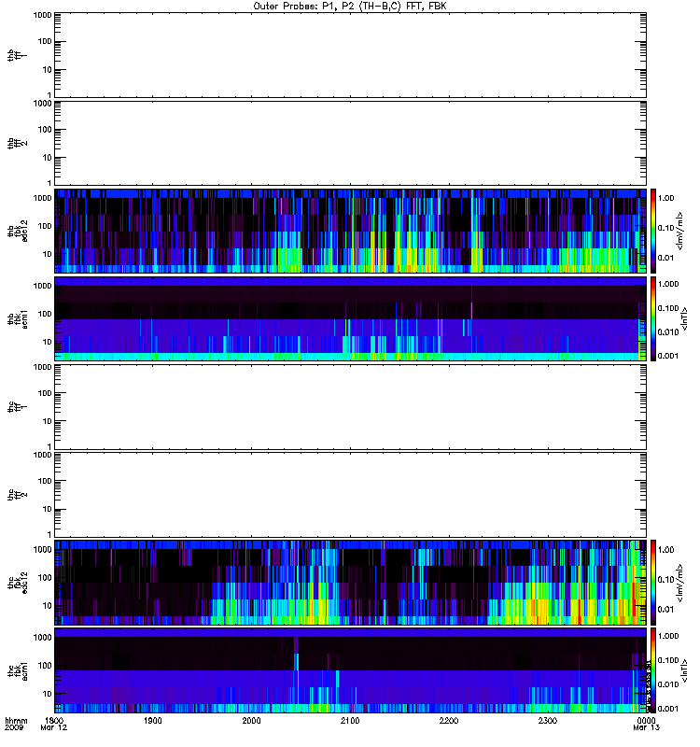Click the thc fbk edc12 spectrogram panel
The image size is (700, 747).
tap(351, 582)
